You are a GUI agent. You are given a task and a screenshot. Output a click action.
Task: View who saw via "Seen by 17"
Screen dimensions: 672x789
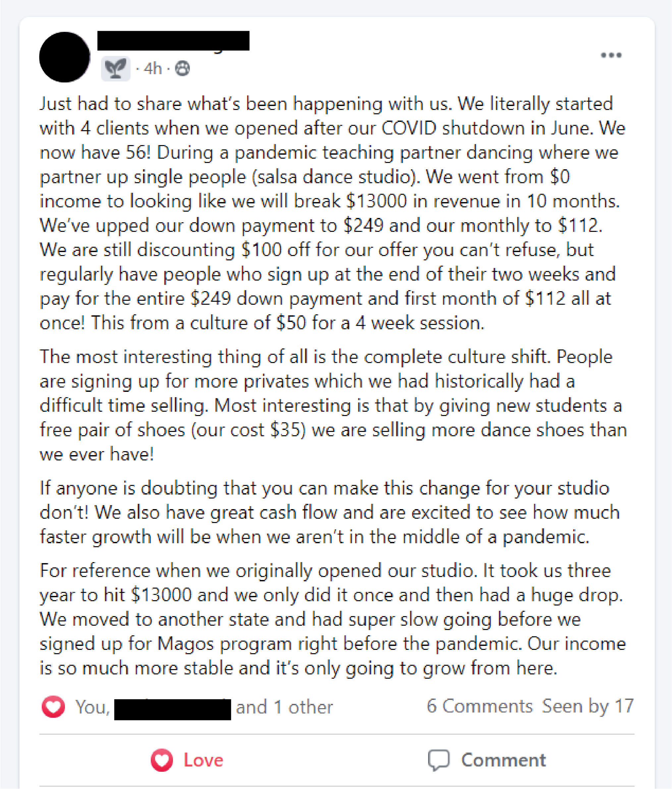pos(588,706)
